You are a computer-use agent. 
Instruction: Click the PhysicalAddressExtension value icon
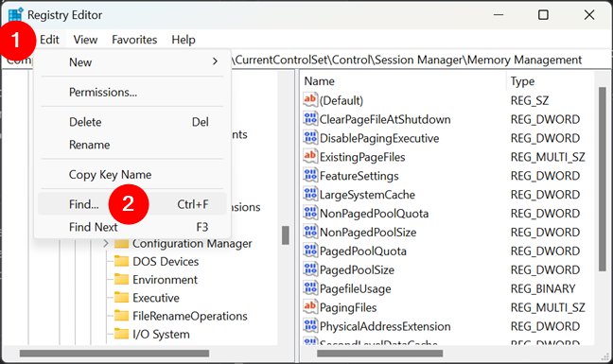[310, 326]
